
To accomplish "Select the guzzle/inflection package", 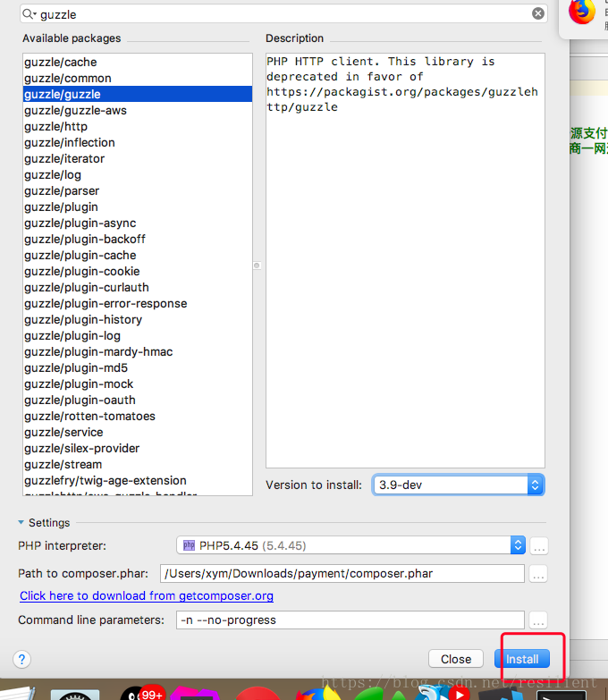I will point(138,142).
